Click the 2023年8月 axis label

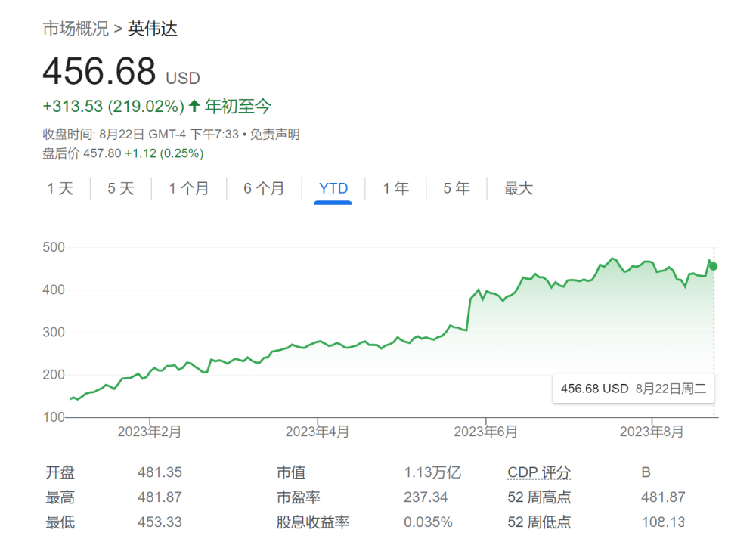click(652, 432)
